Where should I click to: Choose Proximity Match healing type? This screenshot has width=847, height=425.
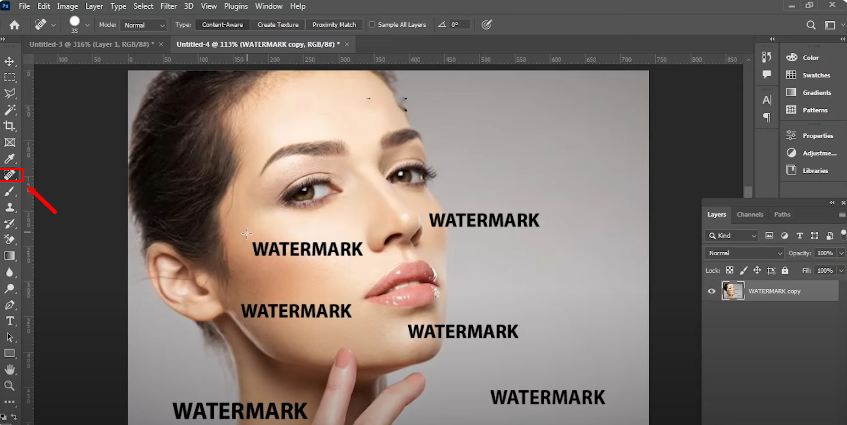point(334,25)
